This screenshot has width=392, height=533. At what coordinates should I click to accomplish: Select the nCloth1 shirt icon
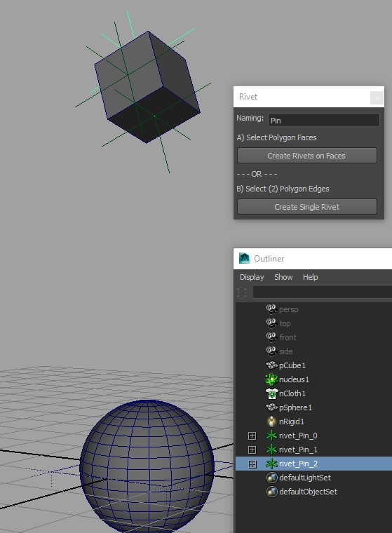pyautogui.click(x=271, y=393)
